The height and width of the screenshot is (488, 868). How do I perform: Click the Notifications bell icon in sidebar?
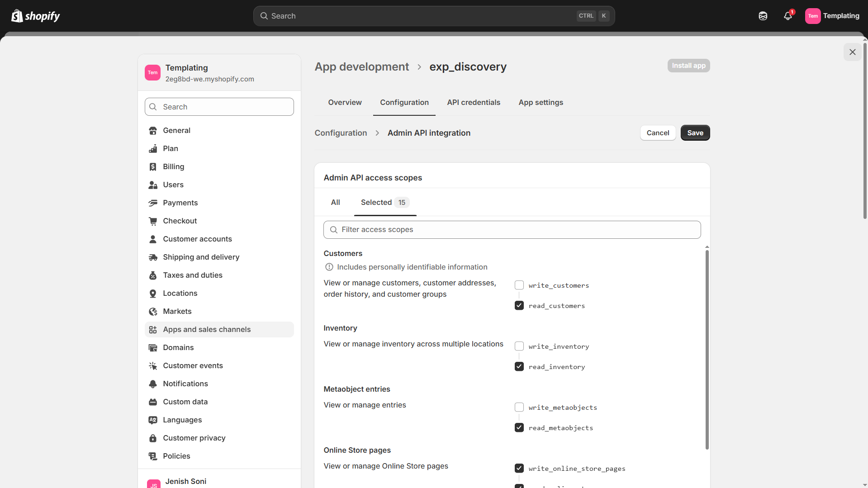point(153,384)
